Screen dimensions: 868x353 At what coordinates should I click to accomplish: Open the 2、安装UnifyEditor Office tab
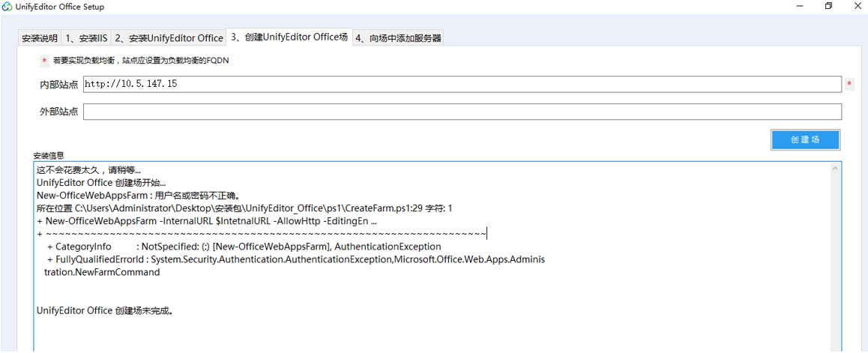click(x=169, y=39)
